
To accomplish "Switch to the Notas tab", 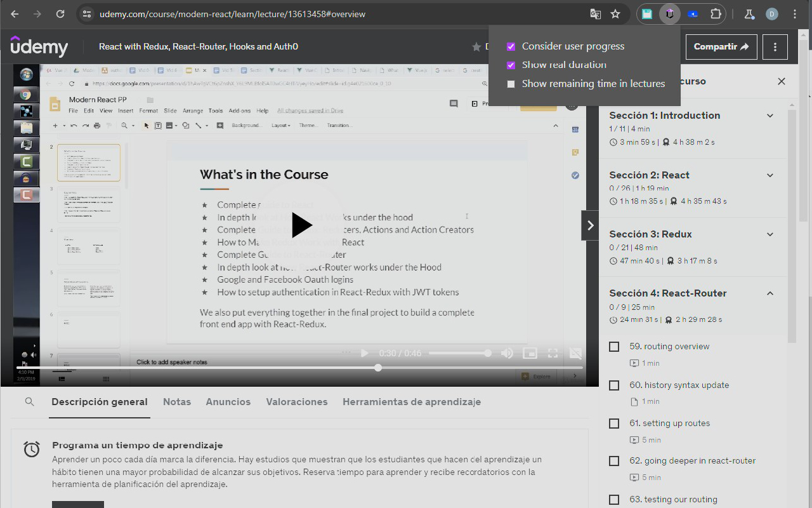I will click(177, 401).
